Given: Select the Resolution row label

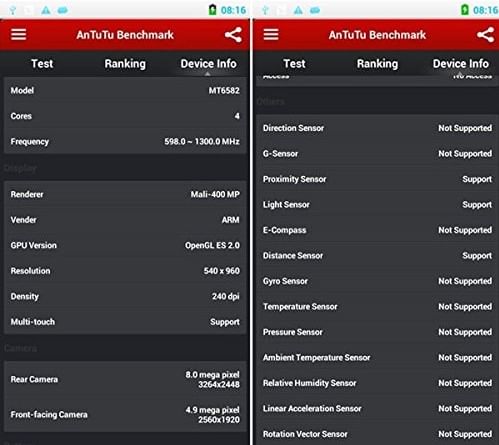Looking at the screenshot, I should [x=30, y=271].
